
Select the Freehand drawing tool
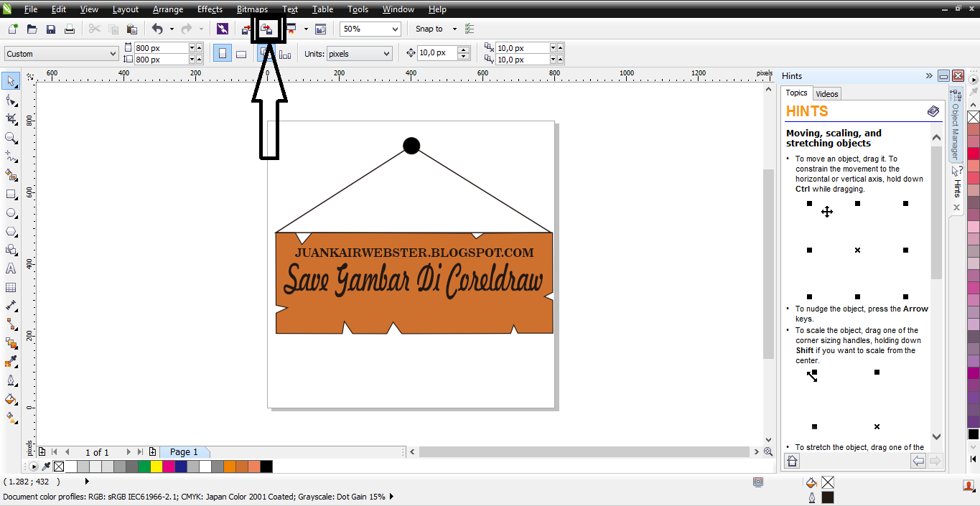point(11,156)
